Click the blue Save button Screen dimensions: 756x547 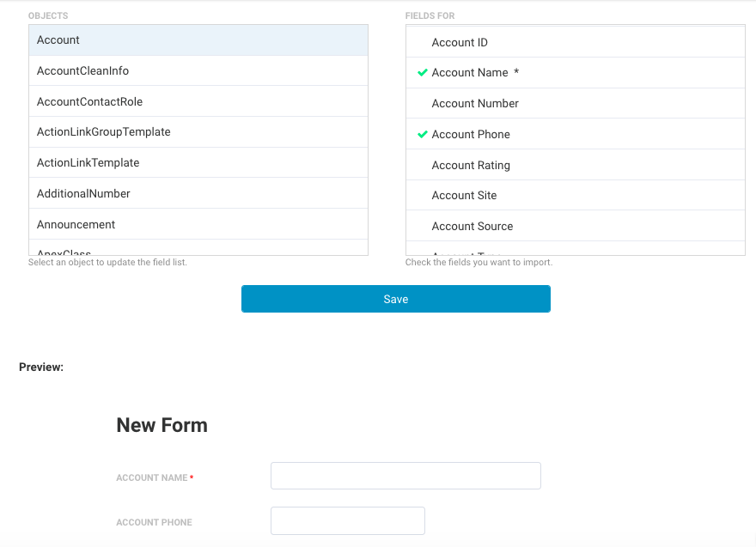(396, 299)
